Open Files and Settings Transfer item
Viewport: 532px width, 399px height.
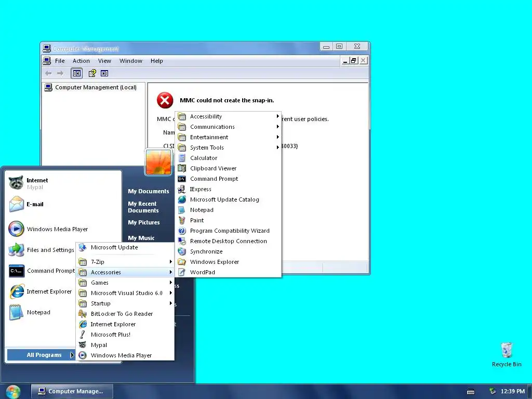tap(42, 250)
